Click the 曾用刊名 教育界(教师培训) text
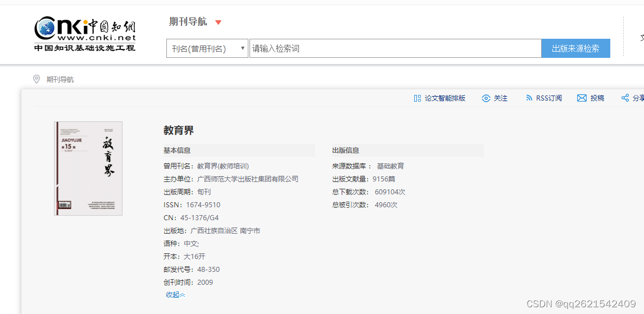Screen dimensions: 644x314 coord(206,166)
